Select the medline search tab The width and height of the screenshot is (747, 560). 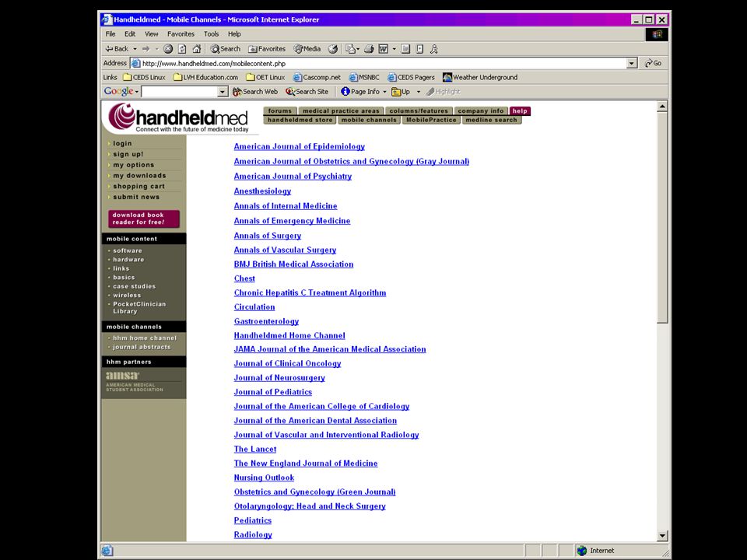(x=491, y=120)
